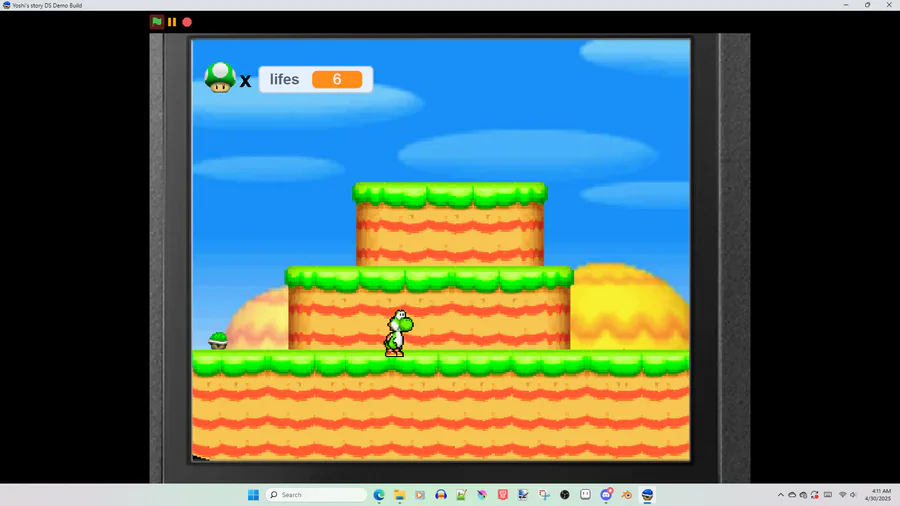Screen dimensions: 900x506
Task: Open the Windows Start menu
Action: tap(253, 495)
